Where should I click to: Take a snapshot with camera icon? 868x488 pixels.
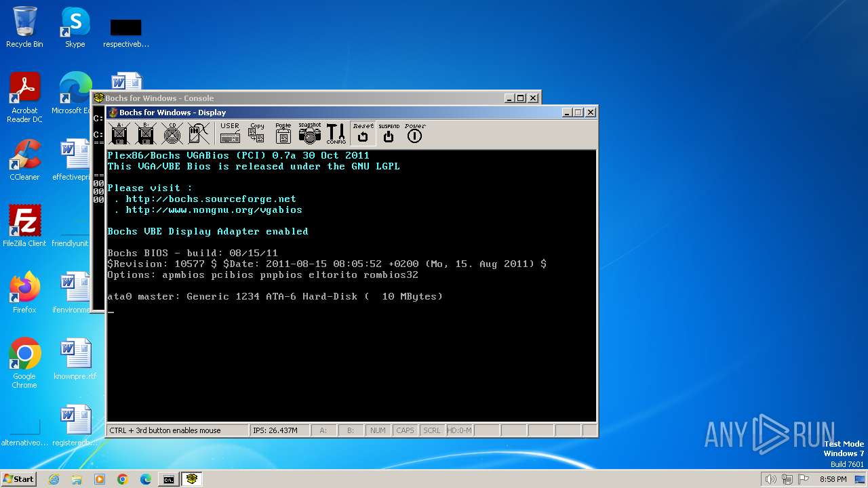tap(309, 134)
